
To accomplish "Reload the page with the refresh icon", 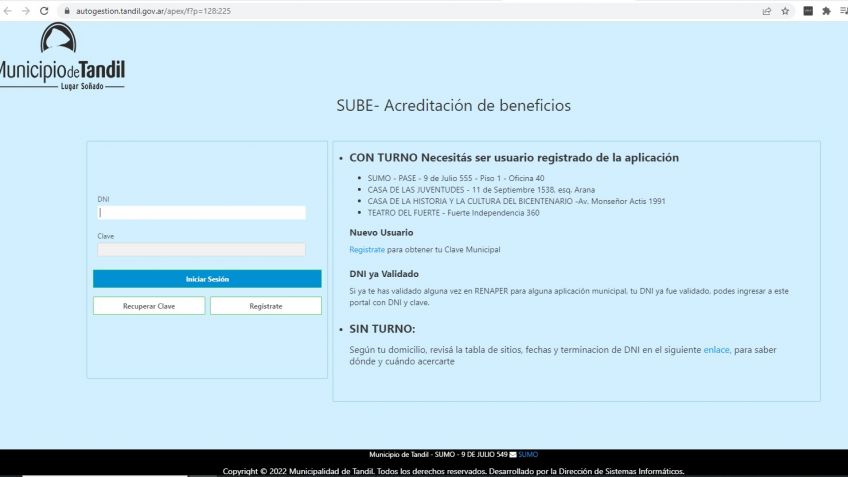I will pyautogui.click(x=44, y=11).
